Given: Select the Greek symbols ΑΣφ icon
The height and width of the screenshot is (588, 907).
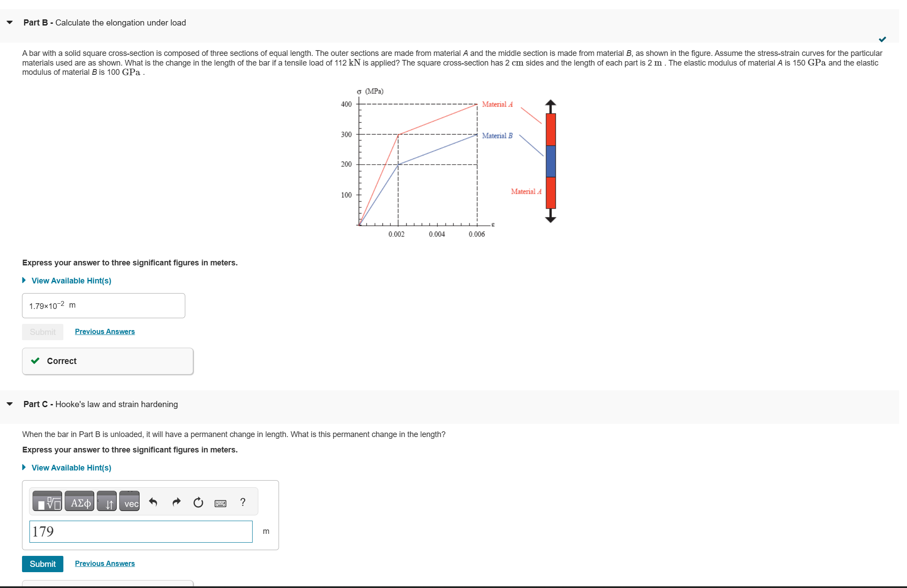Looking at the screenshot, I should point(79,502).
